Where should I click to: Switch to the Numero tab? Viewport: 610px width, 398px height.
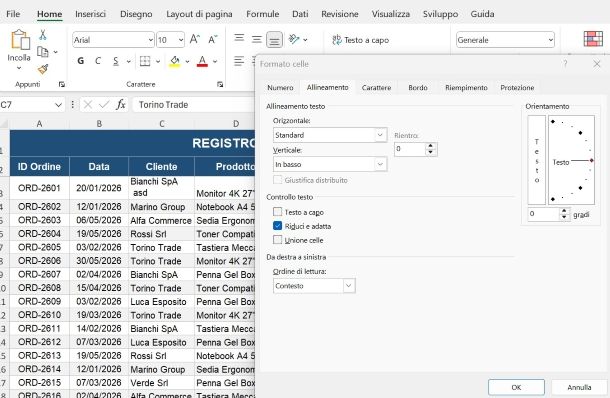[x=280, y=88]
